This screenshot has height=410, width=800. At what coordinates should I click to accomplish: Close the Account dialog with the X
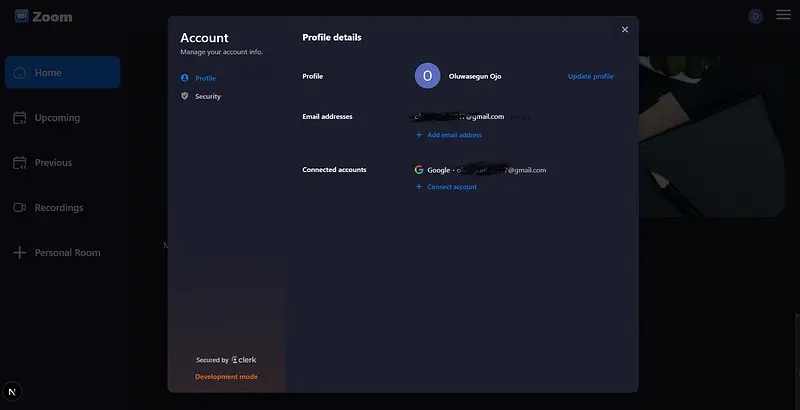pyautogui.click(x=625, y=30)
